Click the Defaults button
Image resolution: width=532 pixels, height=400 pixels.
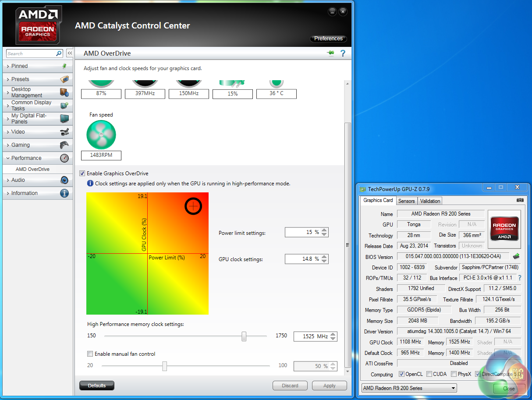point(96,386)
